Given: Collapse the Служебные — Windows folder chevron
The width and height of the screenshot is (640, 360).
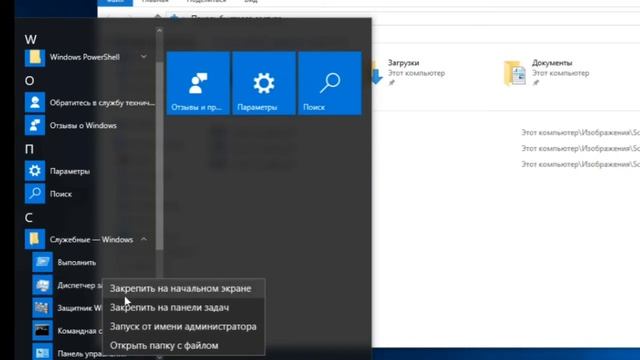Looking at the screenshot, I should click(144, 239).
